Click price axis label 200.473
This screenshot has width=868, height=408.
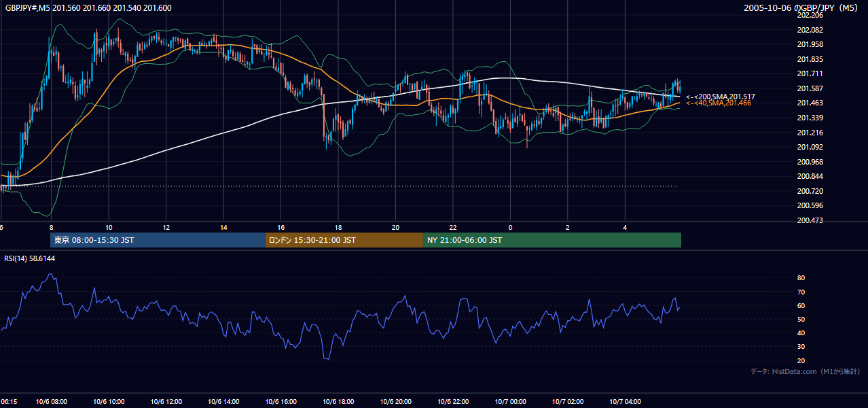pos(810,220)
